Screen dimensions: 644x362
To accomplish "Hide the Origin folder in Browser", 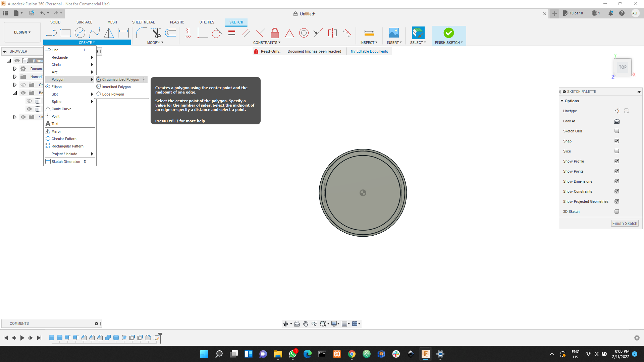I will (x=23, y=85).
